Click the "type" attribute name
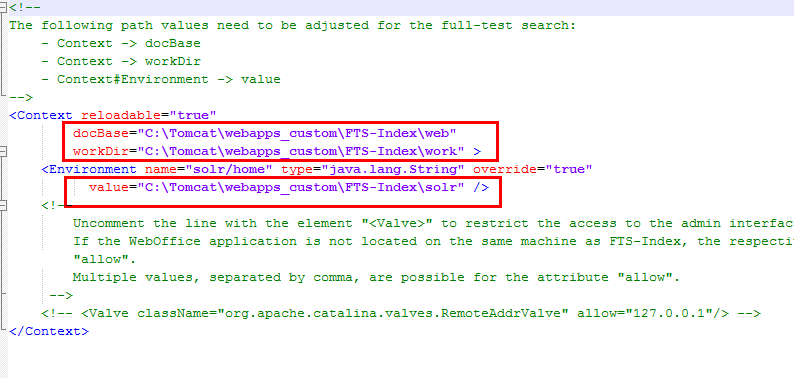 297,169
